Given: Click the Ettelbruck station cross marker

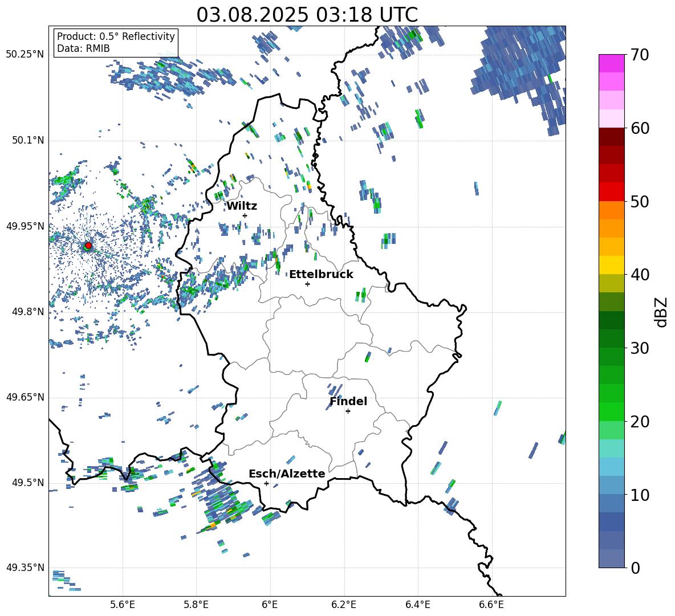Looking at the screenshot, I should 307,284.
